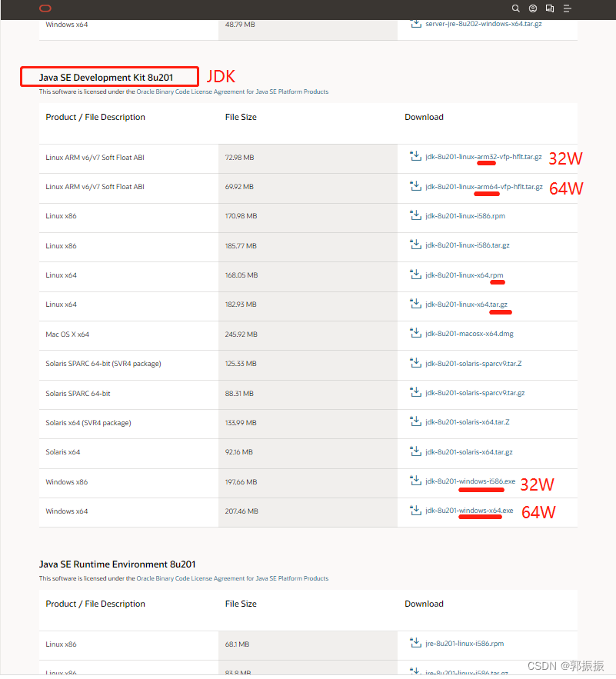The width and height of the screenshot is (616, 679).
Task: Select Java SE Development Kit 8u201 heading
Action: pyautogui.click(x=106, y=78)
